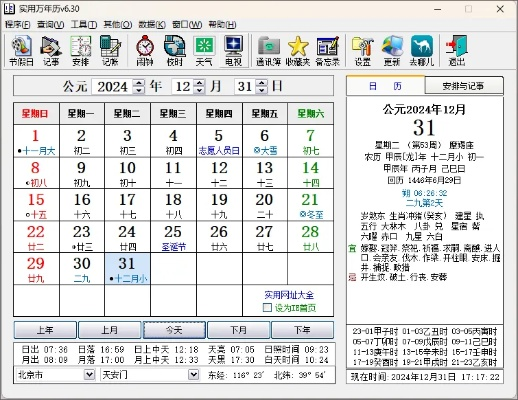
Task: Open the 窗口(W) menu
Action: 187,24
